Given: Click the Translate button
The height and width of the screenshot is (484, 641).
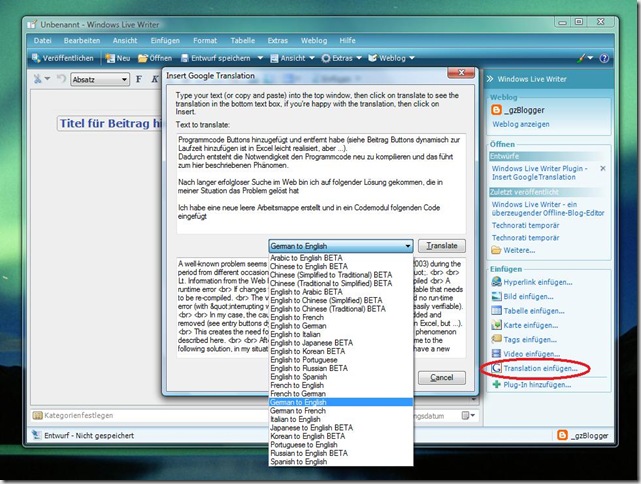Looking at the screenshot, I should point(442,246).
